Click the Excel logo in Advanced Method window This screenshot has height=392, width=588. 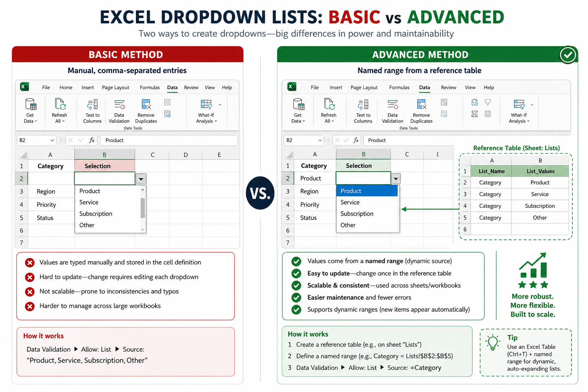pos(292,87)
